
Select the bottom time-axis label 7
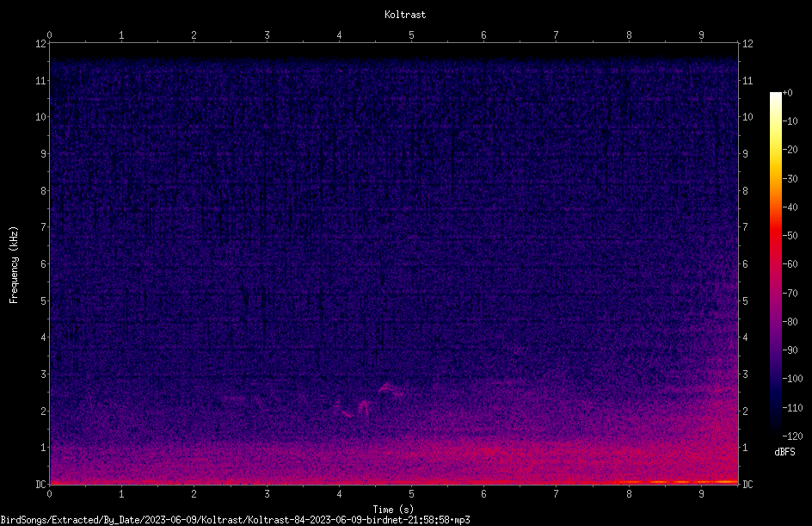(x=557, y=494)
